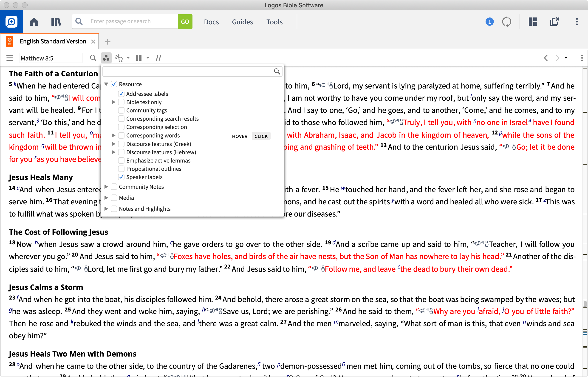Click the inline search magnifier in the ESV panel

(x=93, y=58)
